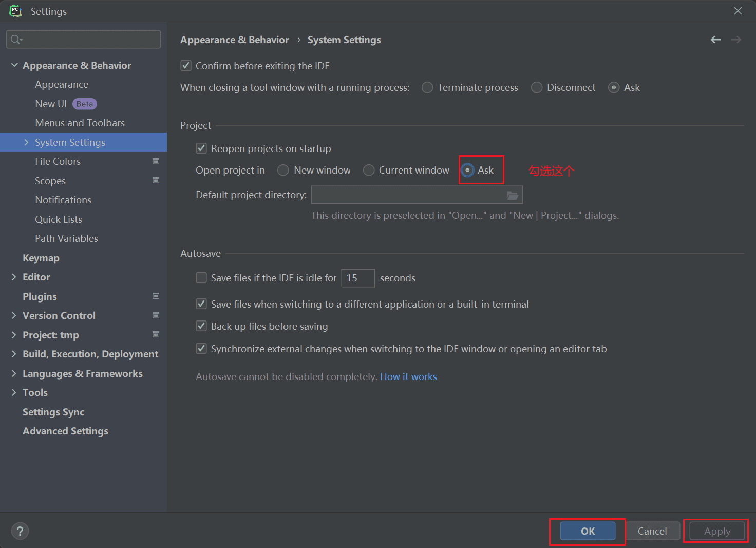756x548 pixels.
Task: Click the folder browse icon for default directory
Action: tap(512, 195)
